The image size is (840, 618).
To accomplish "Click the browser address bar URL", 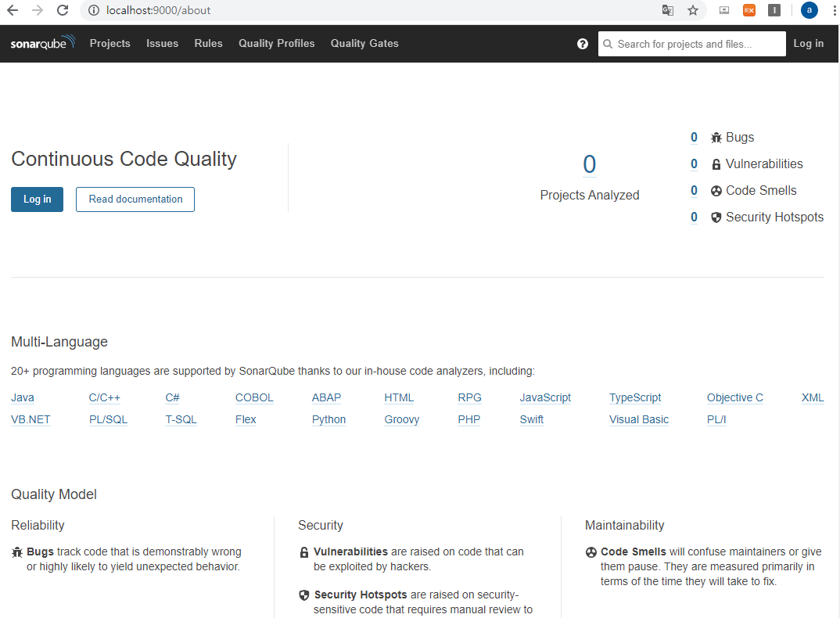I will pyautogui.click(x=158, y=10).
